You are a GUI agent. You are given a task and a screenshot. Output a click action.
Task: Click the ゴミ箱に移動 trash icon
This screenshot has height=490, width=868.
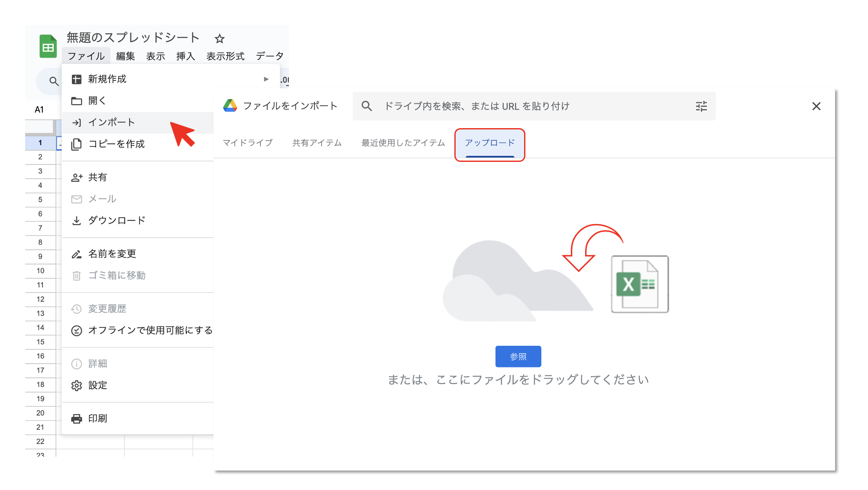coord(77,276)
